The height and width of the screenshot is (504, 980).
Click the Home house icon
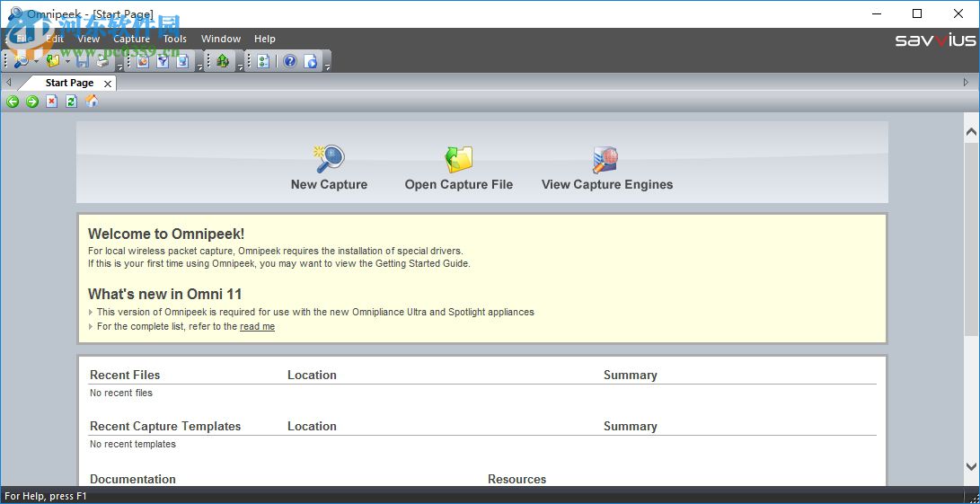[92, 101]
